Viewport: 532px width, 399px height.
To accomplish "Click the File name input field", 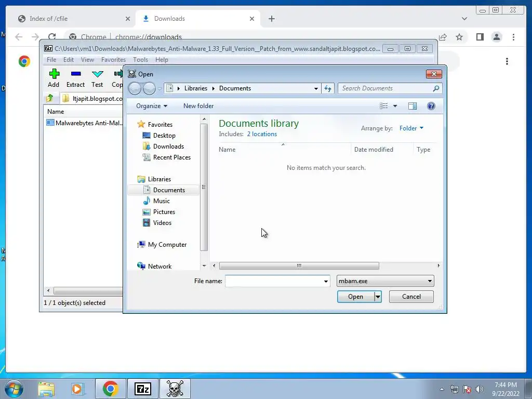I will (274, 281).
